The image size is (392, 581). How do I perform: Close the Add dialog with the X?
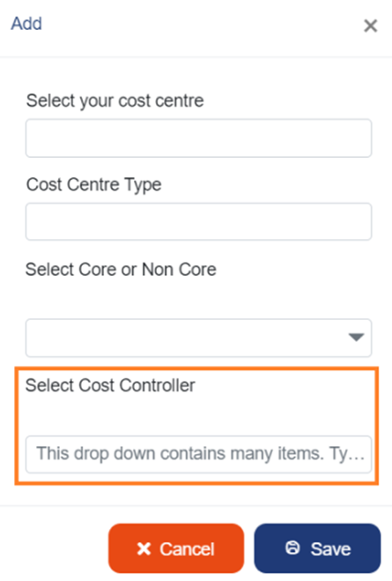370,26
